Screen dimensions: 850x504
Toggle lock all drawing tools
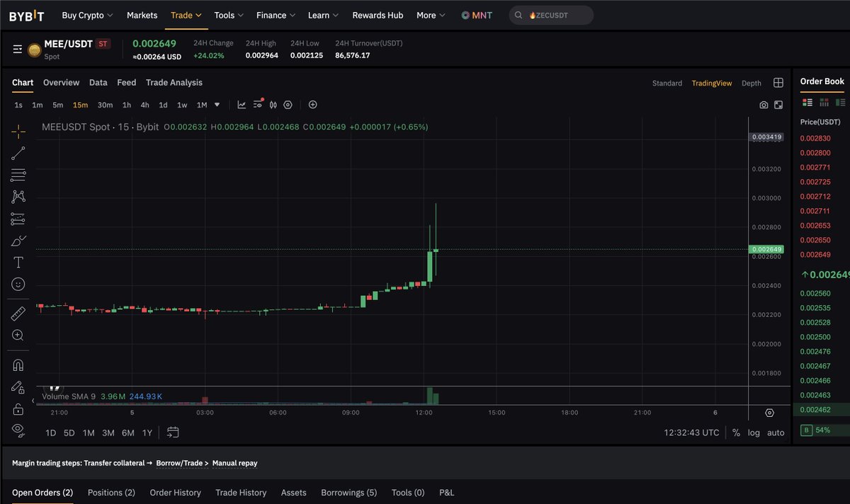18,409
